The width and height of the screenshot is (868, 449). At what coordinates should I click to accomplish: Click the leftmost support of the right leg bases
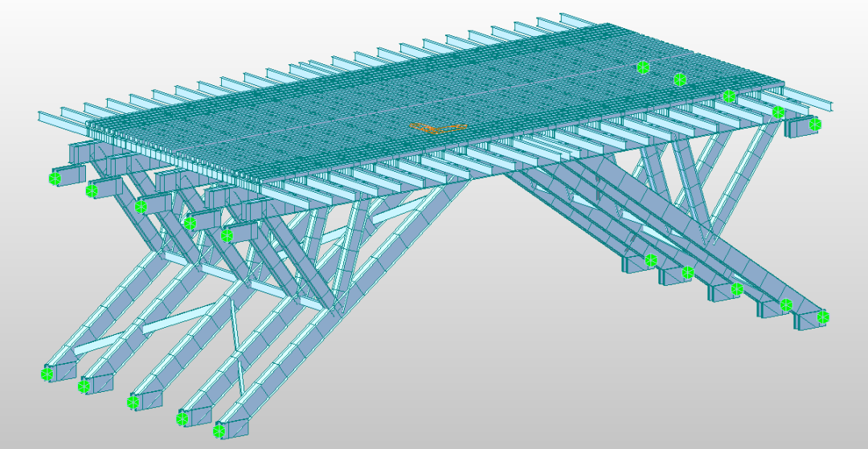[x=651, y=260]
